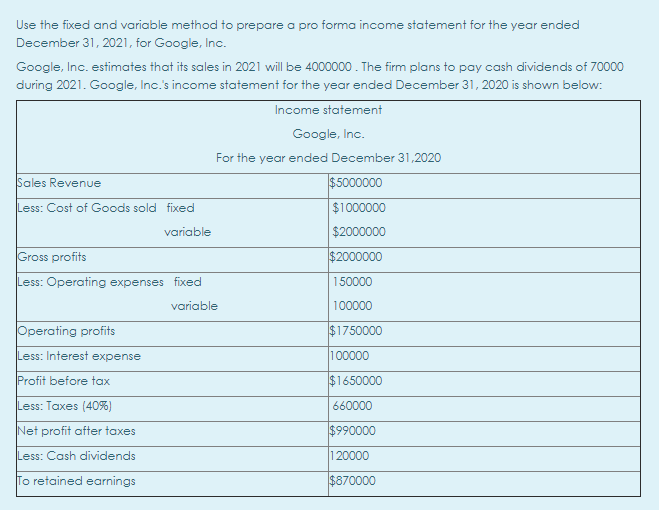Select the $2000000 gross profits value
Viewport: 659px width, 510px height.
(356, 257)
